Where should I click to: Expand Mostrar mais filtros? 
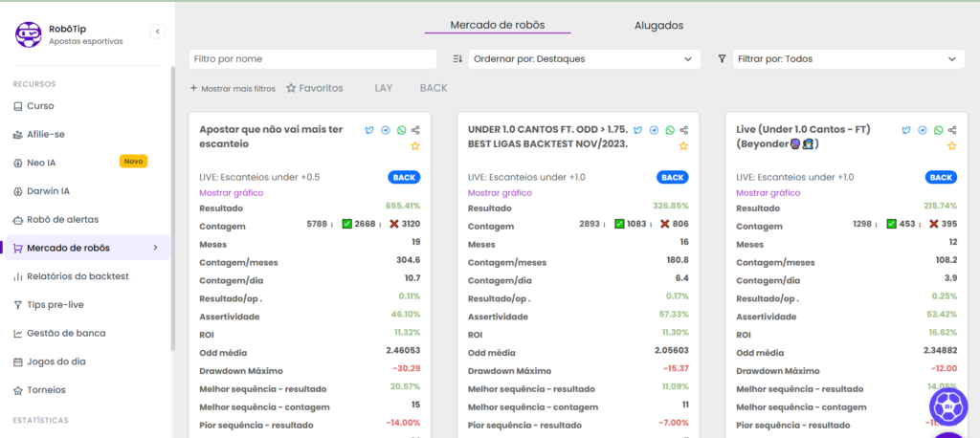pos(233,88)
